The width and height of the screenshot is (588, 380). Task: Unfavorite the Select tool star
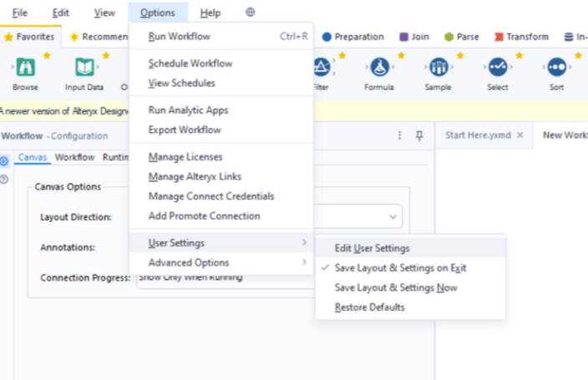[520, 55]
